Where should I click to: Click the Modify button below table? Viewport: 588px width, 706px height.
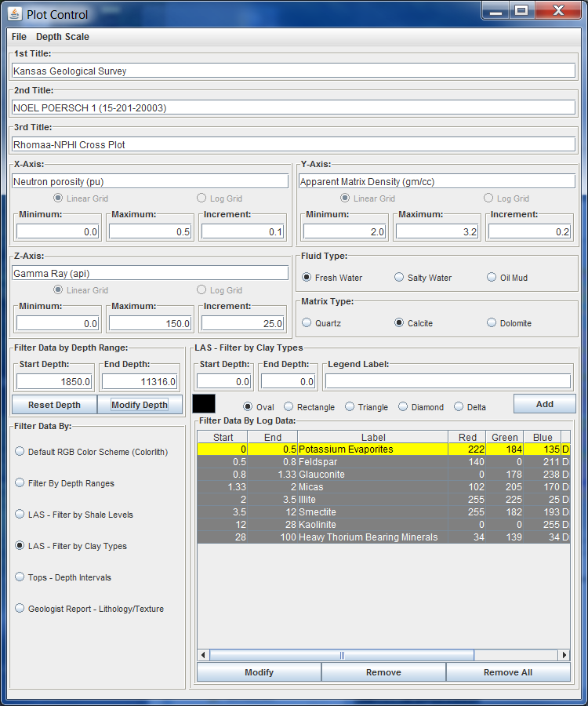[260, 672]
